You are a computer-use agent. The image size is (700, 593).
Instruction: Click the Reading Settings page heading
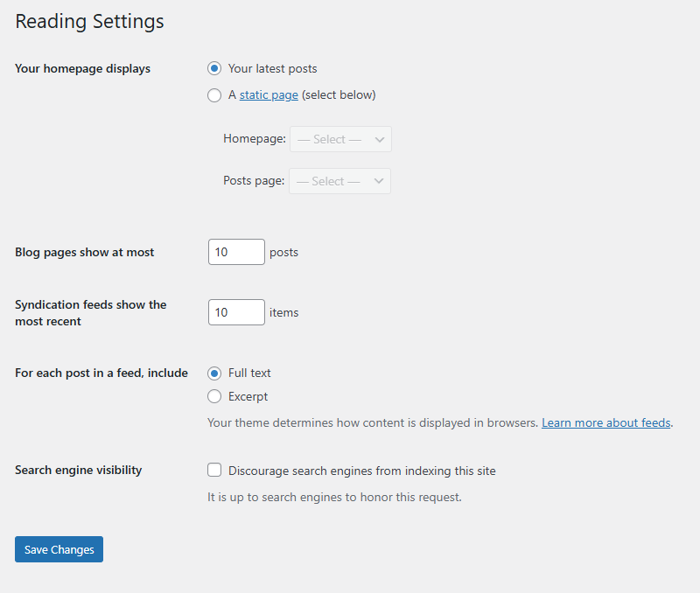pyautogui.click(x=89, y=22)
